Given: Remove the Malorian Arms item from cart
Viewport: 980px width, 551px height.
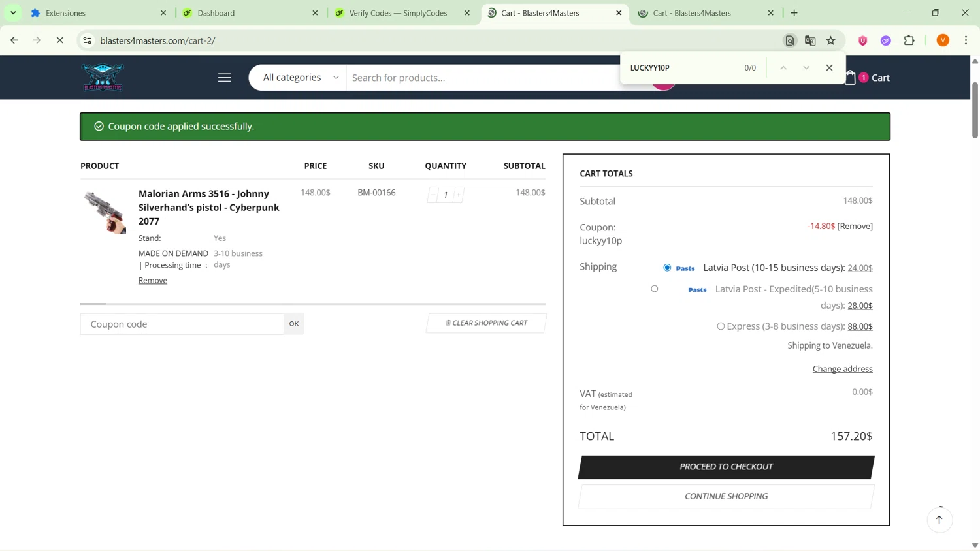Looking at the screenshot, I should (153, 281).
